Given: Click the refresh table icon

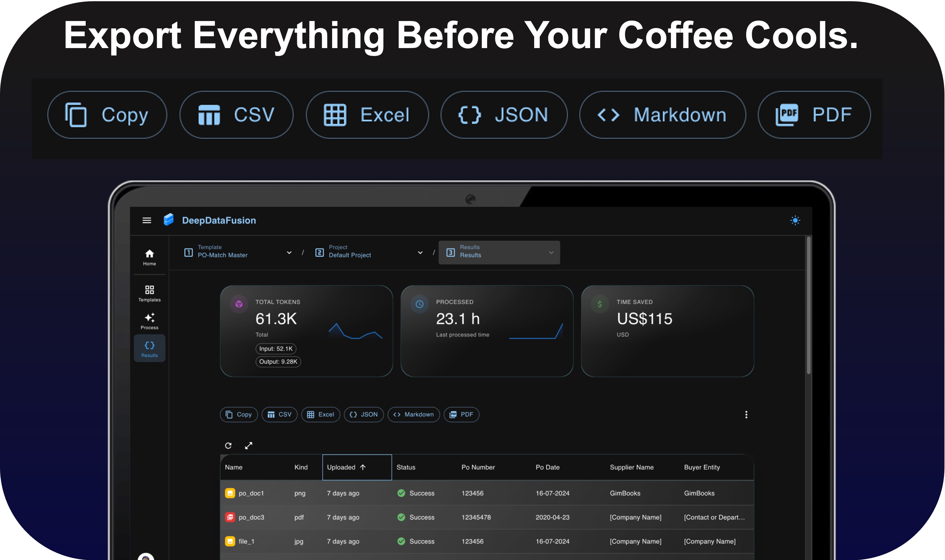Looking at the screenshot, I should coord(228,446).
